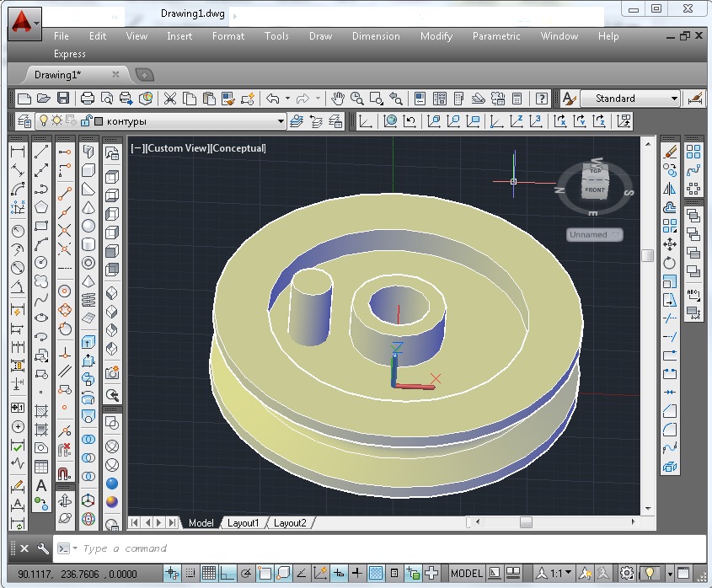The height and width of the screenshot is (588, 712).
Task: Open the Draw menu
Action: coord(320,36)
